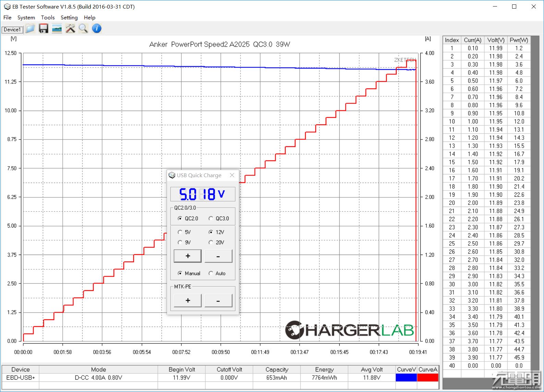Viewport: 544px width, 392px height.
Task: Select the QC2.0 radio button
Action: pyautogui.click(x=188, y=219)
